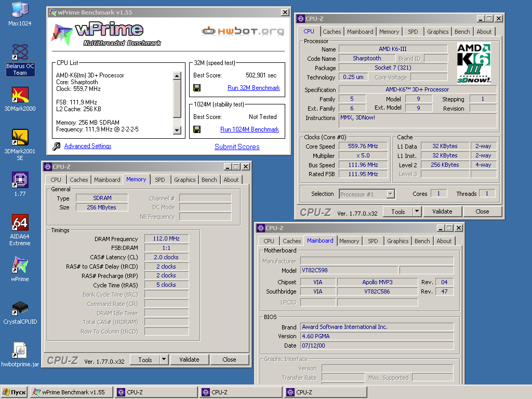Open the Max1024 desktop icon
This screenshot has height=399, width=532.
point(20,14)
